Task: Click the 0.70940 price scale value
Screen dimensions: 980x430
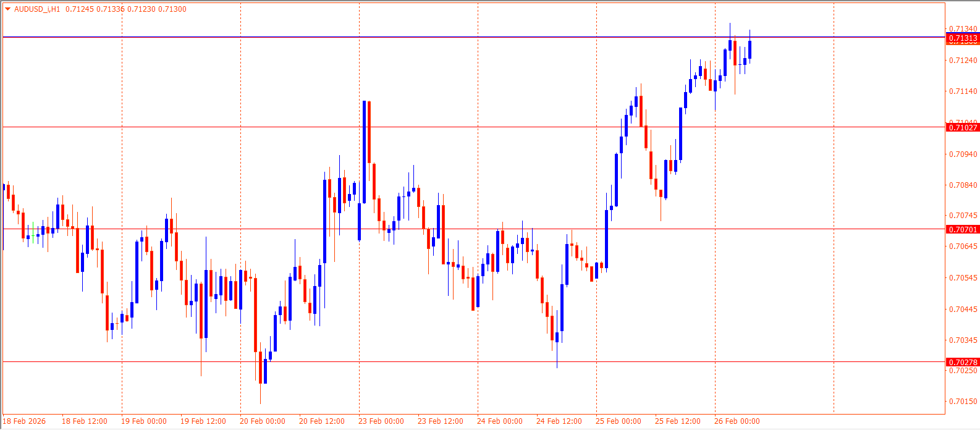Action: 963,154
